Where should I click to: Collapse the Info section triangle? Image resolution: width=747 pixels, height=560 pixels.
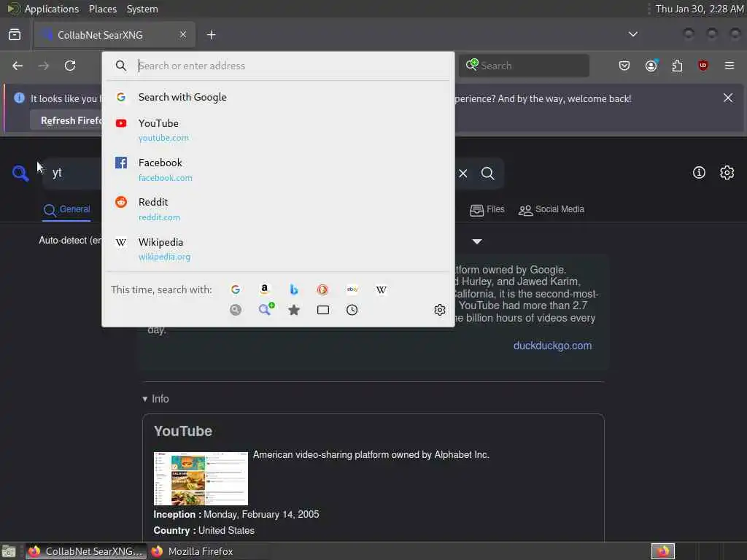[x=145, y=399]
